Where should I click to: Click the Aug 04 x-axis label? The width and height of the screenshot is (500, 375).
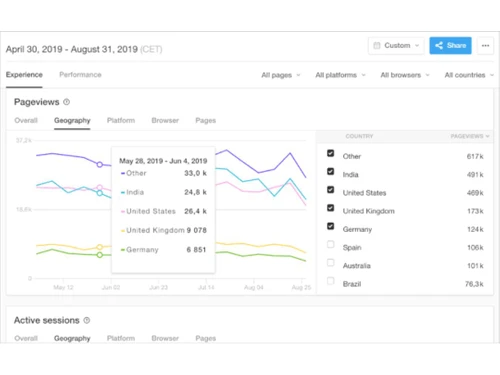tap(254, 287)
